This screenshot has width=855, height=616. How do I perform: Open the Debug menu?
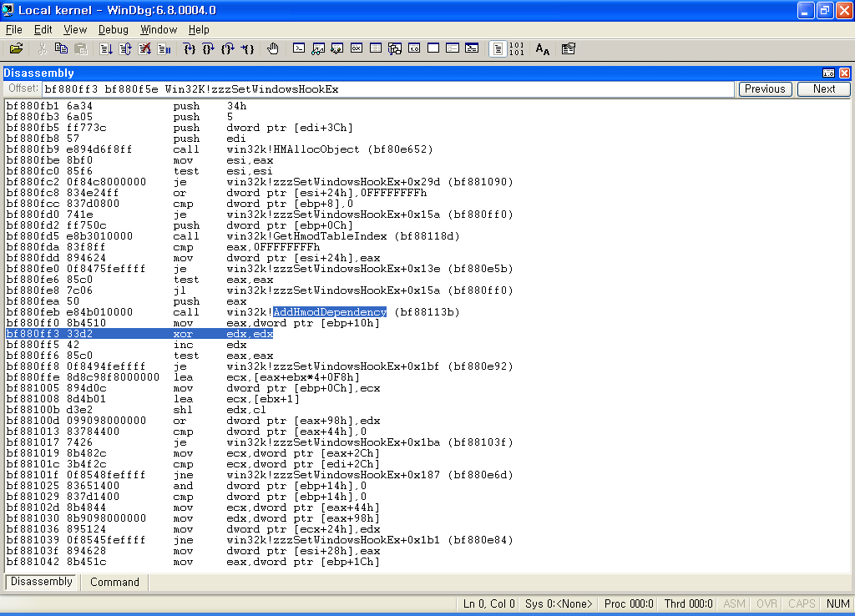click(x=114, y=29)
